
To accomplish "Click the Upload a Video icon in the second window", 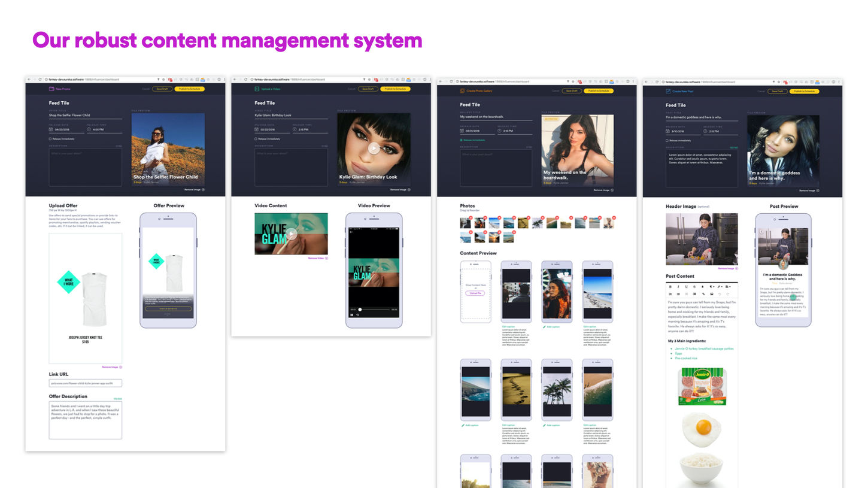I will [x=257, y=89].
